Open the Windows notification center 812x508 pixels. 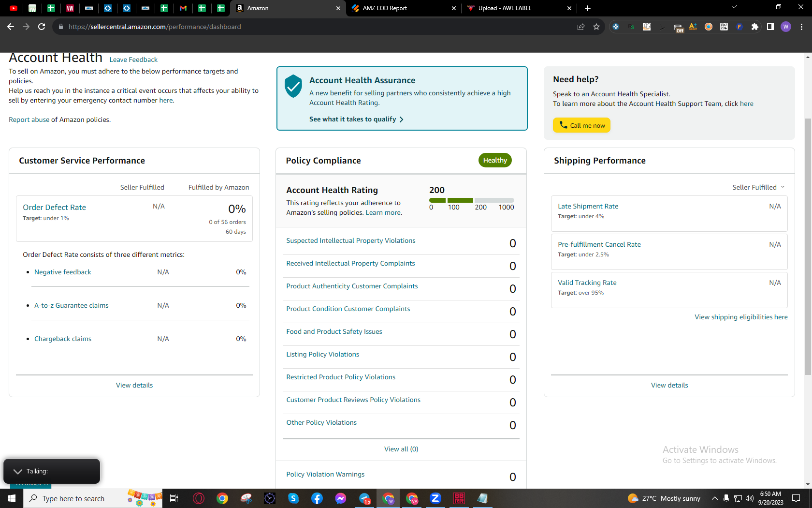[796, 498]
